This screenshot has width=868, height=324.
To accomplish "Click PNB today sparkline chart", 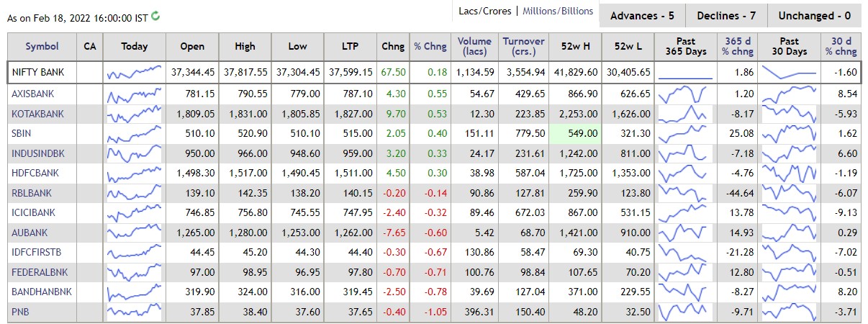I will (x=134, y=312).
